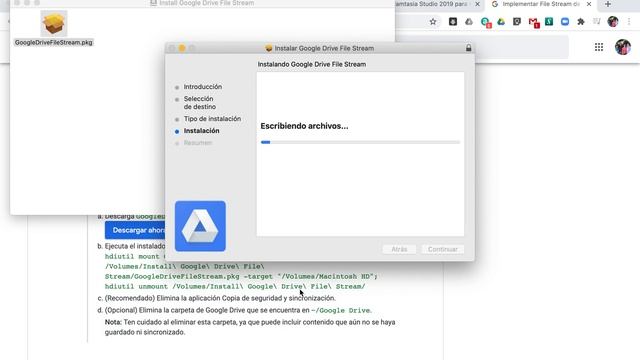Click the first dark square extension icon

(x=453, y=22)
